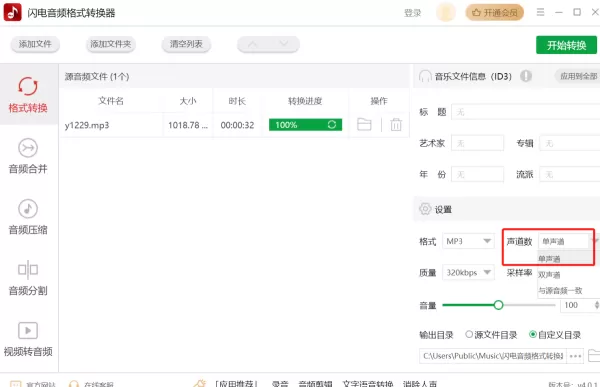Click the 大小 size column header

tap(188, 101)
